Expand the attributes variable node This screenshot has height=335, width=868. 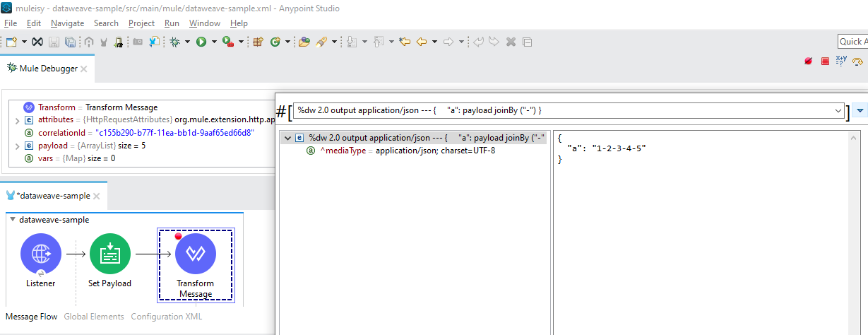tap(17, 120)
